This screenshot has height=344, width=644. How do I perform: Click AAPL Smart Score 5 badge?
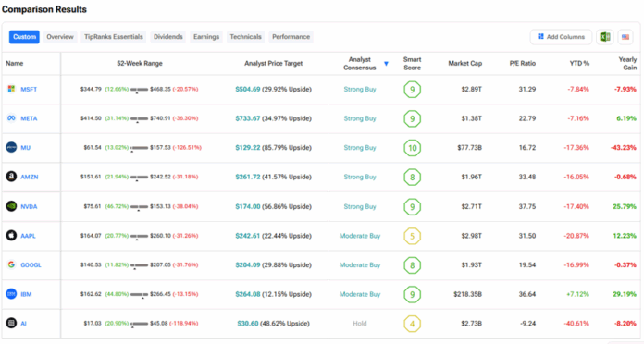point(412,236)
